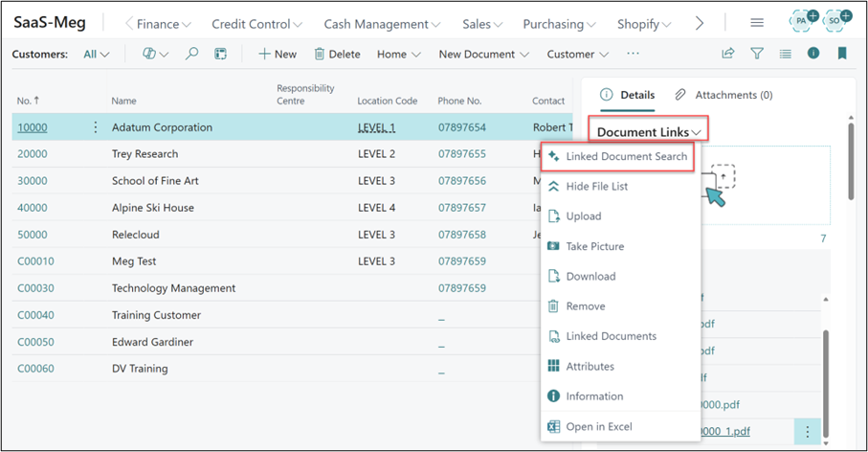868x452 pixels.
Task: Toggle the FactBox information icon
Action: click(x=813, y=54)
